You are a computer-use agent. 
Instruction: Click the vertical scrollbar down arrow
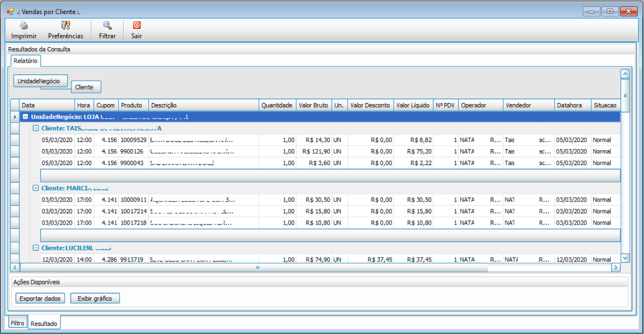point(625,258)
